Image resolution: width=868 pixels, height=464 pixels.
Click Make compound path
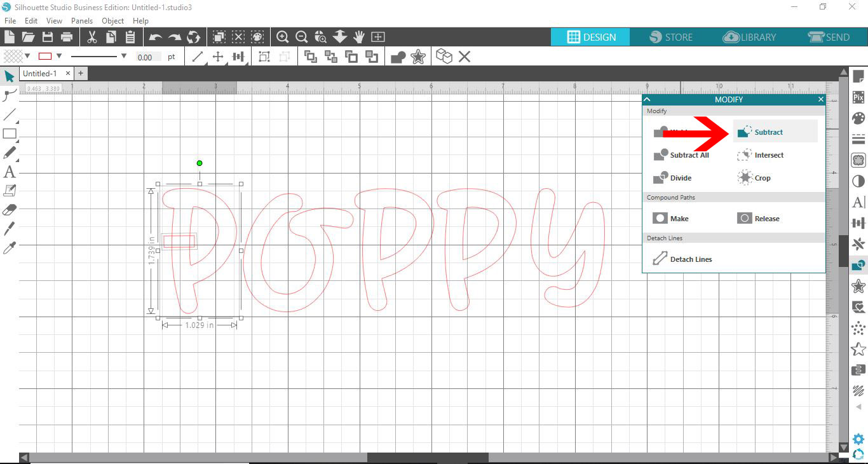tap(671, 219)
